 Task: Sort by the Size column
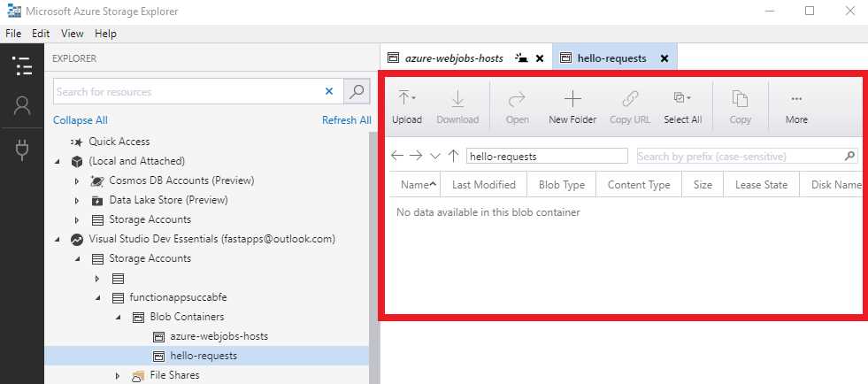pyautogui.click(x=703, y=185)
